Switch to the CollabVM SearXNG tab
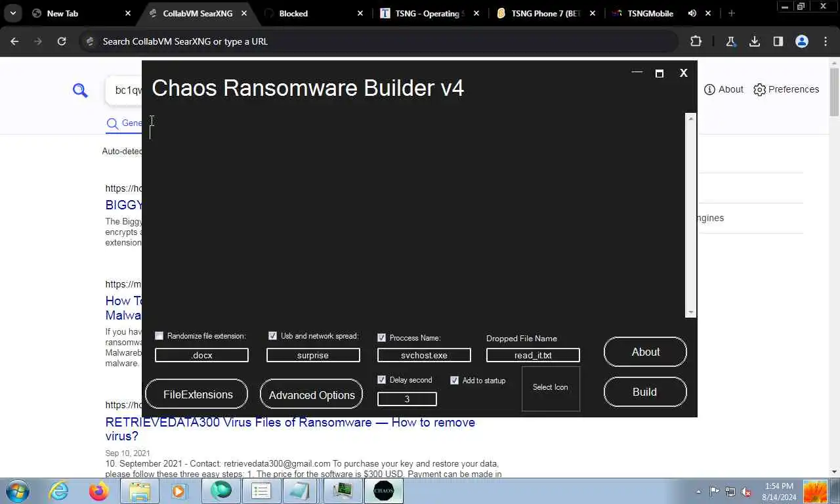840x504 pixels. point(197,13)
